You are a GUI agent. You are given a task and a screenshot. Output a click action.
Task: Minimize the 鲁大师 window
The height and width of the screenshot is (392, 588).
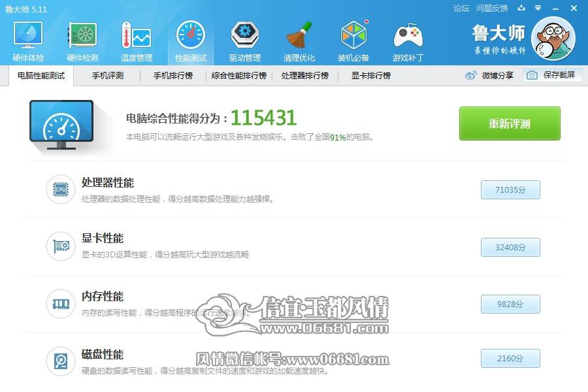[556, 8]
